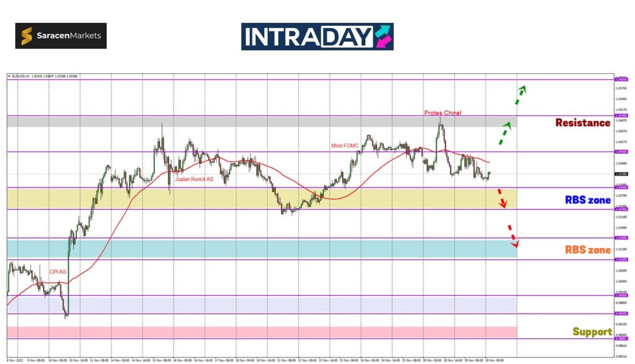
Task: Click the CPI AS annotation text
Action: click(58, 272)
